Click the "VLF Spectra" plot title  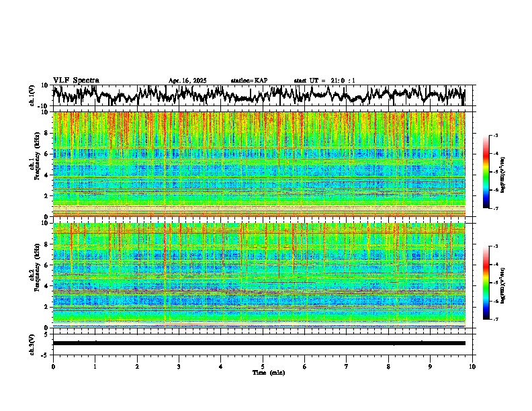(76, 81)
